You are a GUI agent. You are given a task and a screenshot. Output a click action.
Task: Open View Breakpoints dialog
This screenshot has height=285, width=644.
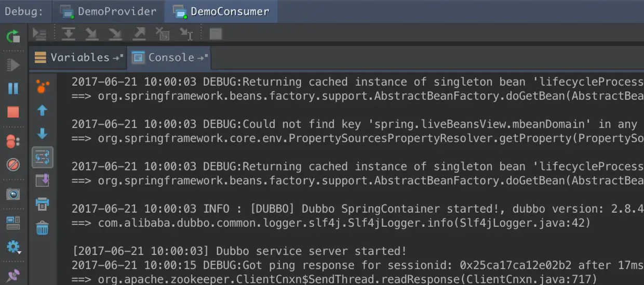[13, 141]
